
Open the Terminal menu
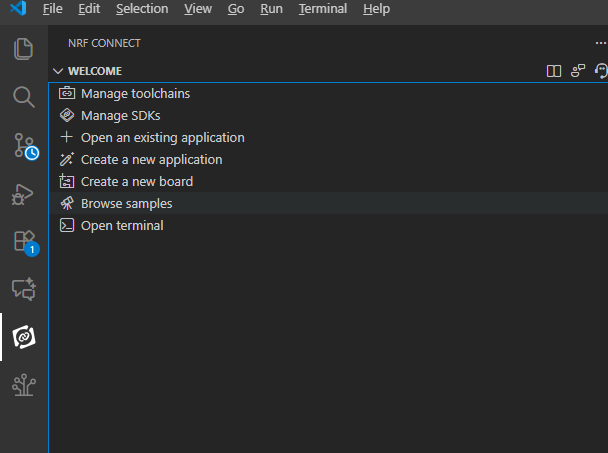tap(323, 9)
